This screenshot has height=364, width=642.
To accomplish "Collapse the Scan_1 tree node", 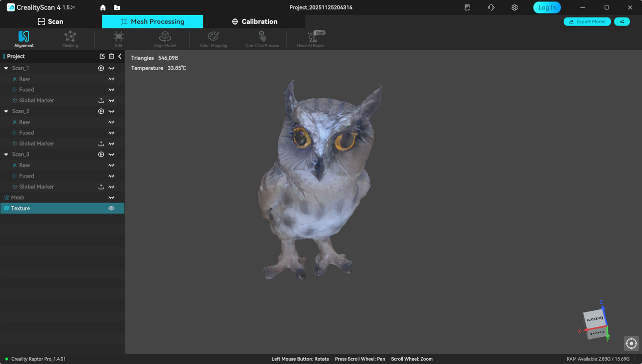I will (x=6, y=68).
